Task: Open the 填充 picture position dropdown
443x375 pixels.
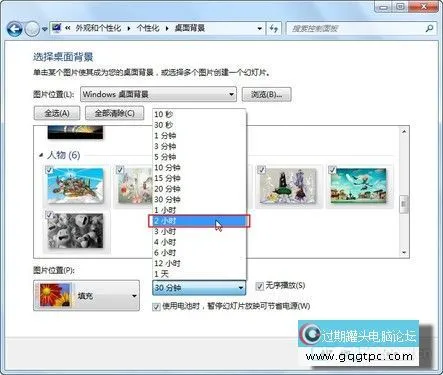Action: click(86, 295)
